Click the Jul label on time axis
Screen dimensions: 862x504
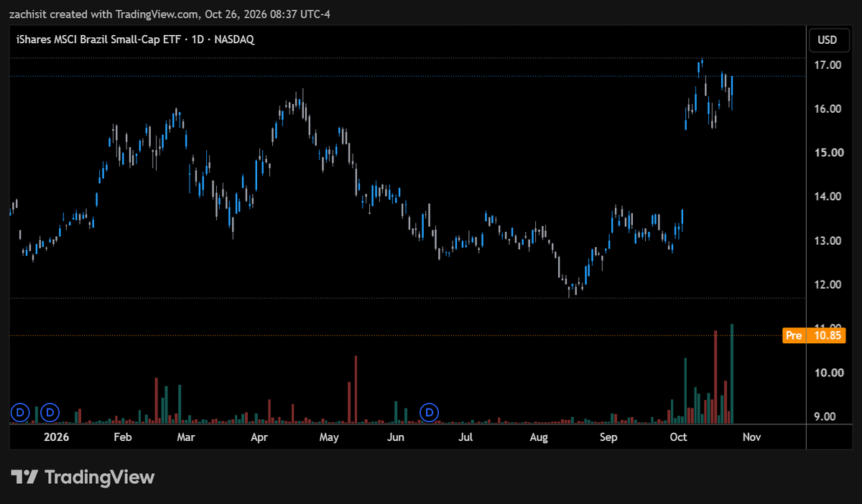(x=465, y=437)
